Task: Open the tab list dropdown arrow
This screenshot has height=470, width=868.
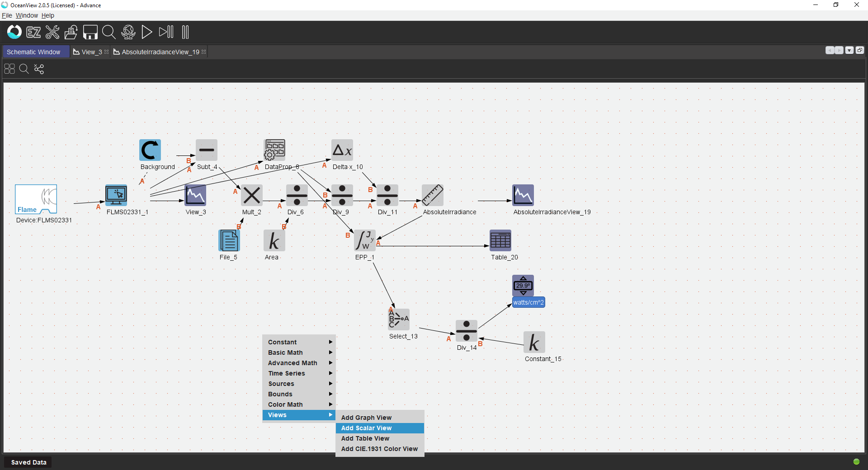Action: (x=849, y=50)
